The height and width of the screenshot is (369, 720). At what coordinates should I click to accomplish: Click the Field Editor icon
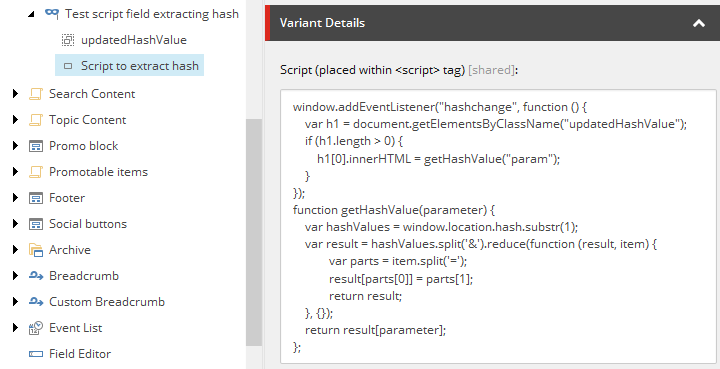[x=35, y=354]
